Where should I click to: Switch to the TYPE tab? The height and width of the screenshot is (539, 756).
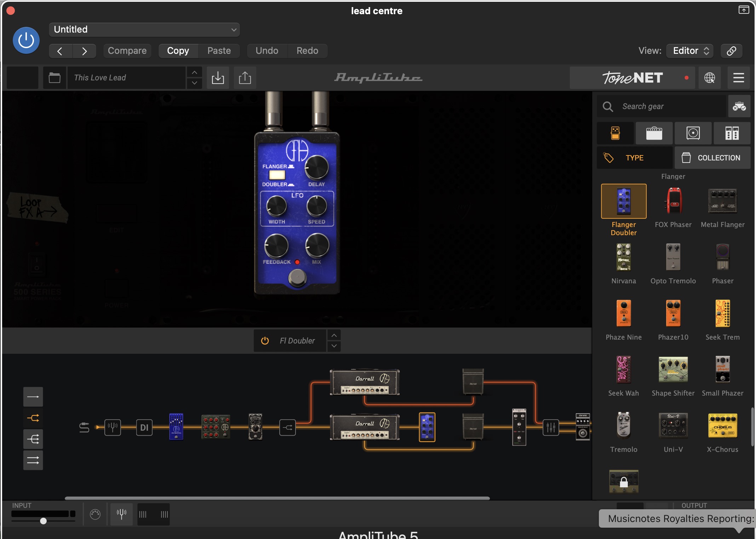635,158
